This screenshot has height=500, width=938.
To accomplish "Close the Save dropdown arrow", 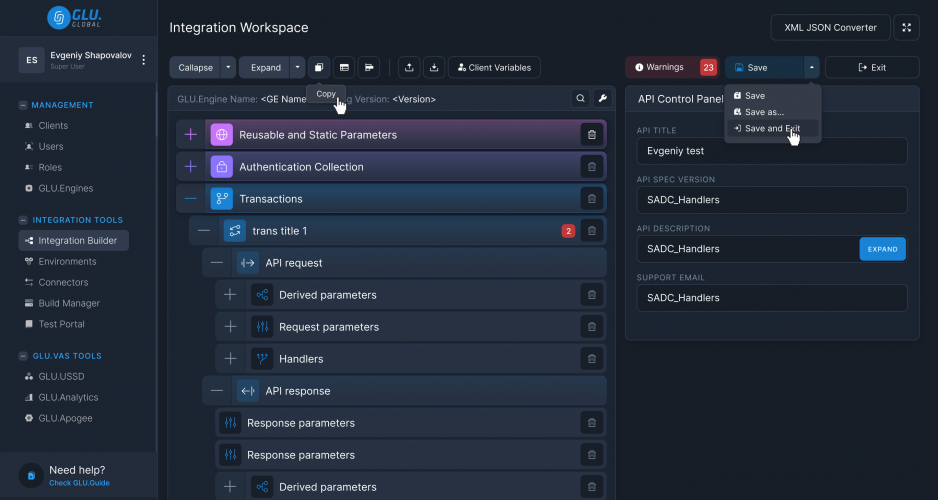I will tap(812, 68).
